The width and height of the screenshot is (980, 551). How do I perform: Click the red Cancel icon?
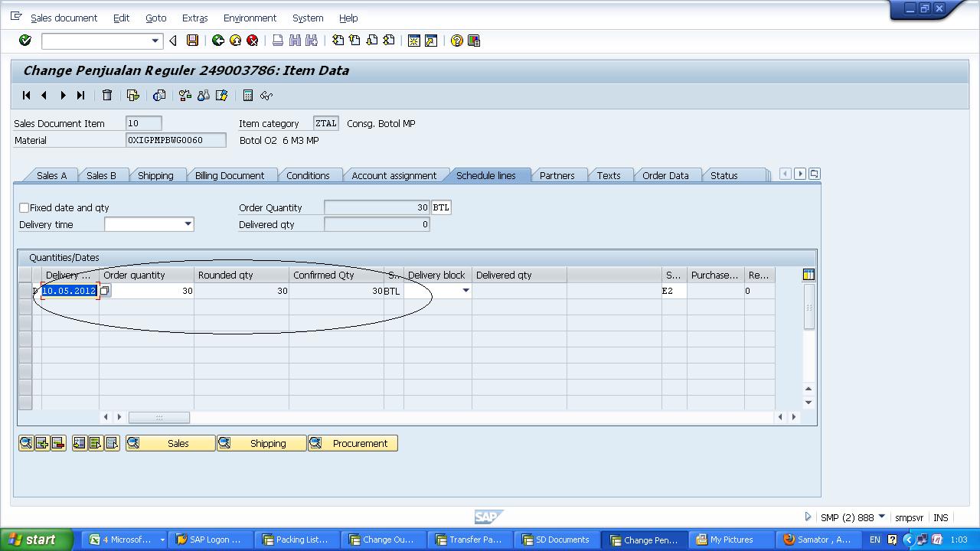[252, 41]
